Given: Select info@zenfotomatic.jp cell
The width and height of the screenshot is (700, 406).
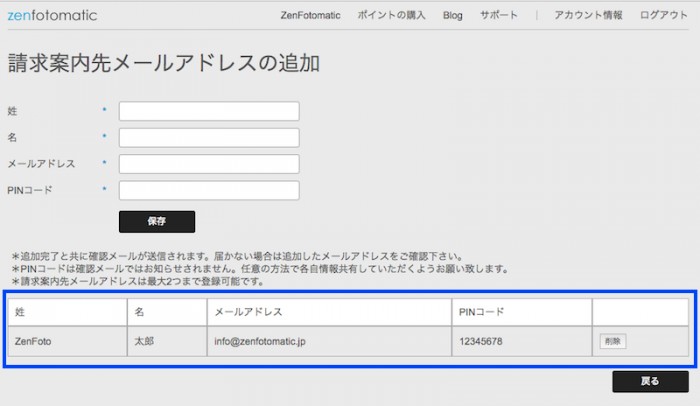Looking at the screenshot, I should coord(329,341).
